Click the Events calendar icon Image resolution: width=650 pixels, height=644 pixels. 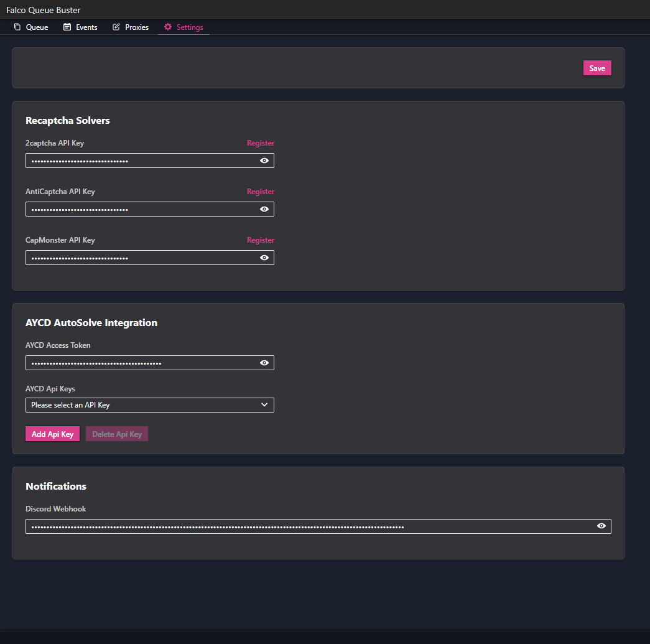pos(67,27)
